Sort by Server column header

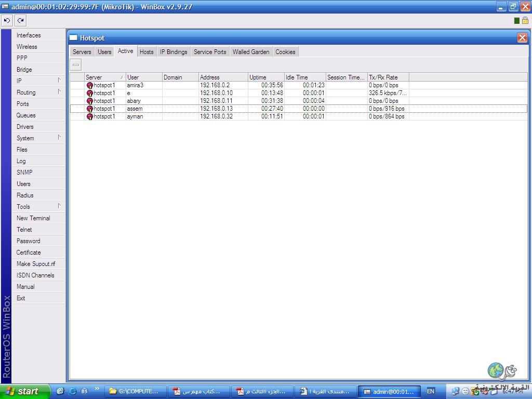105,77
